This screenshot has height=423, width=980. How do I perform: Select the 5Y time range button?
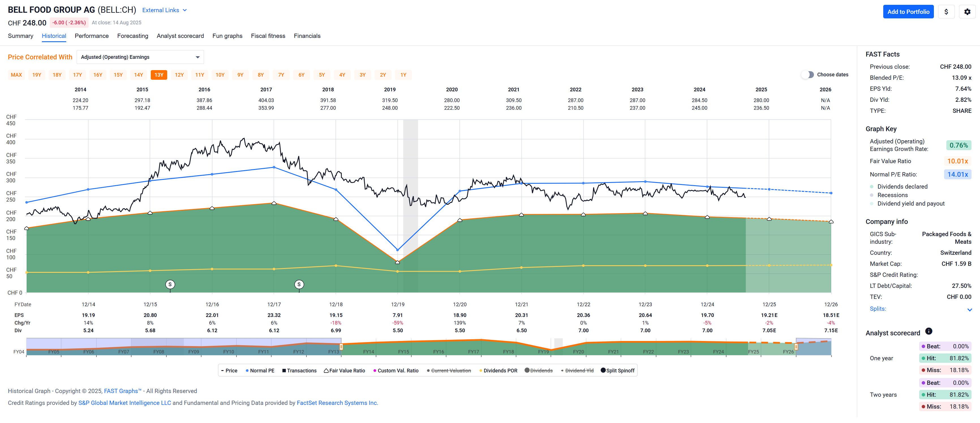[x=321, y=75]
